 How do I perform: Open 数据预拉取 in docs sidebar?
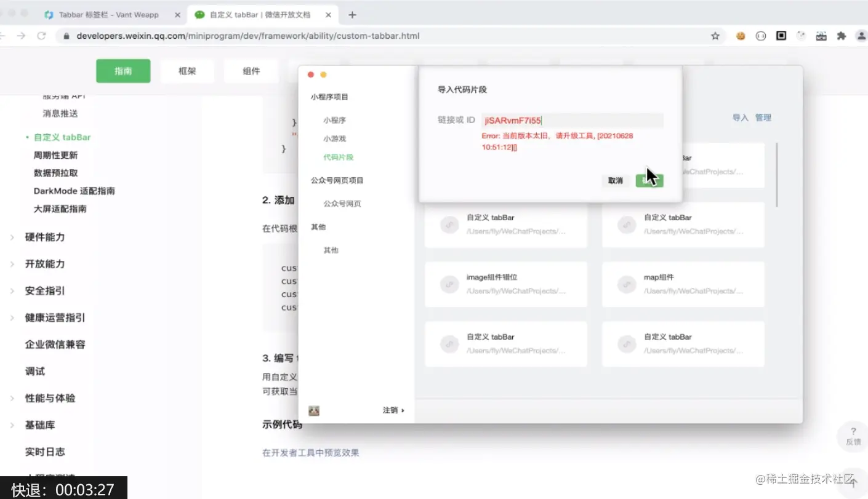55,173
